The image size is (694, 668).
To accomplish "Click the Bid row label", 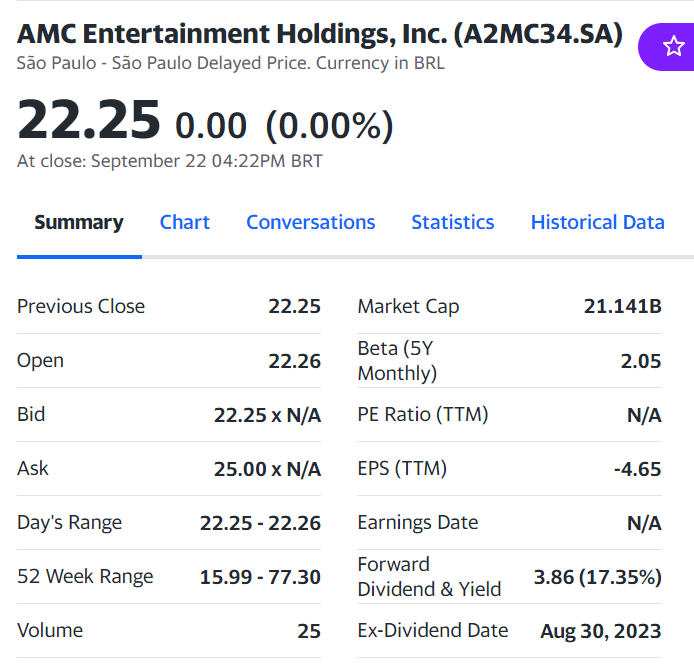I will 31,414.
